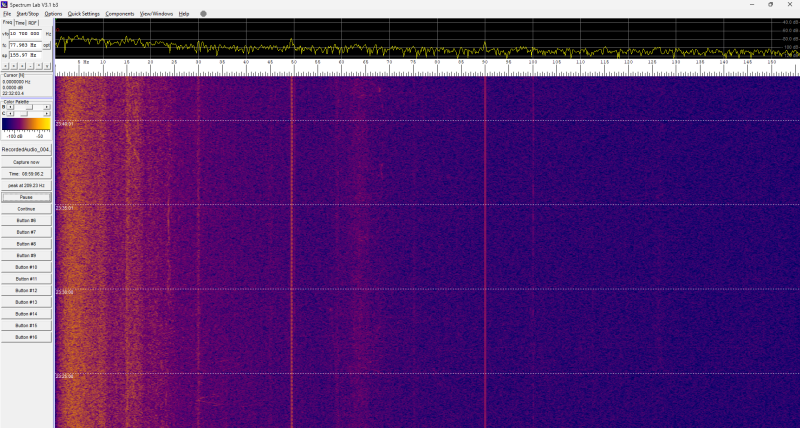Click the brightness B slider thumb
This screenshot has height=428, width=800.
tap(30, 107)
